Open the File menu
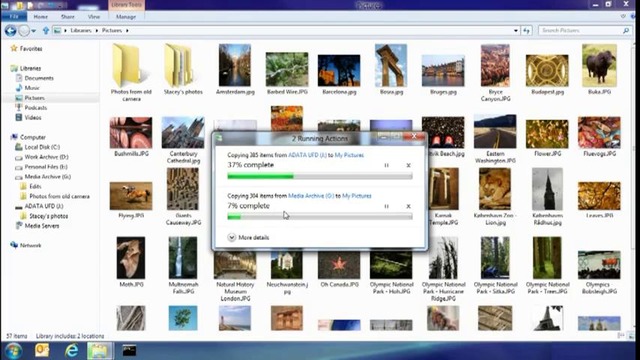This screenshot has height=360, width=640. [14, 17]
